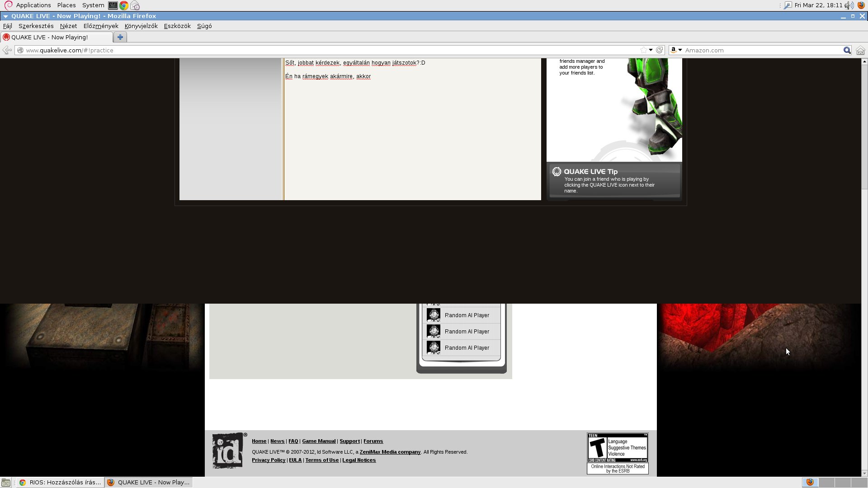Select the QUAKE LIVE - Now Playing! tab
Image resolution: width=868 pixels, height=488 pixels.
click(x=57, y=38)
